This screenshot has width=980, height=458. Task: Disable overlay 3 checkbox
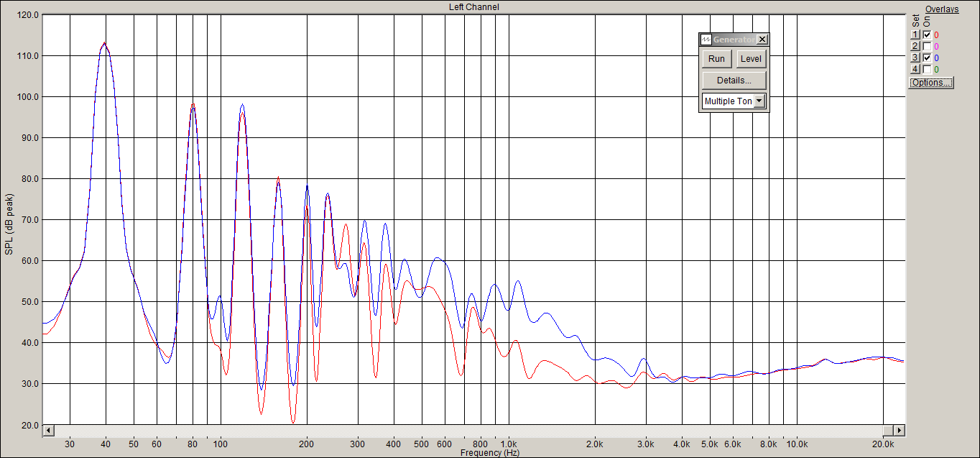[x=927, y=58]
